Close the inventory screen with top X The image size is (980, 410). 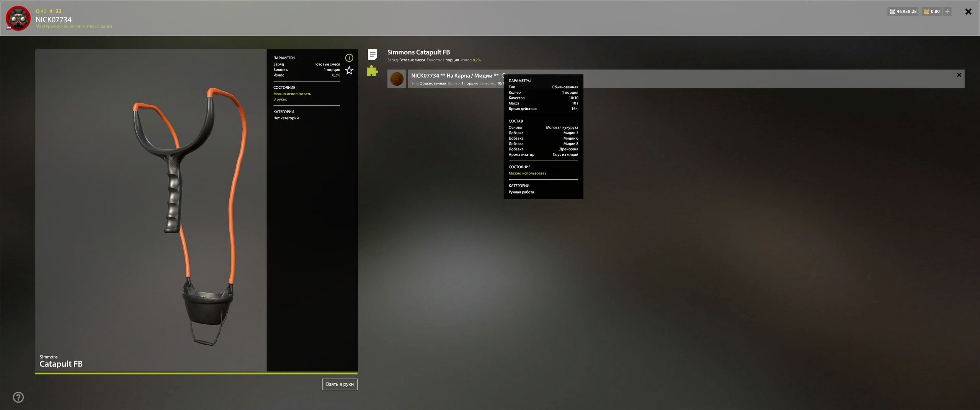pos(968,11)
